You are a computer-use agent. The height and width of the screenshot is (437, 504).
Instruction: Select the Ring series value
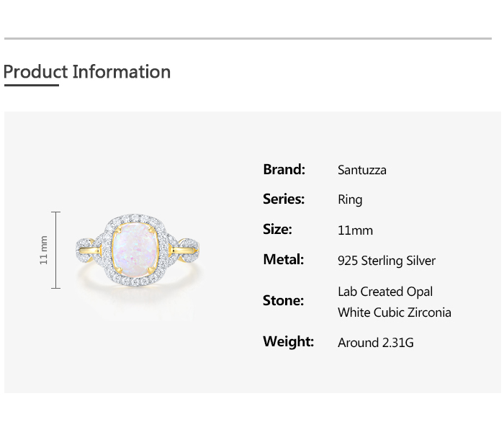pyautogui.click(x=350, y=200)
